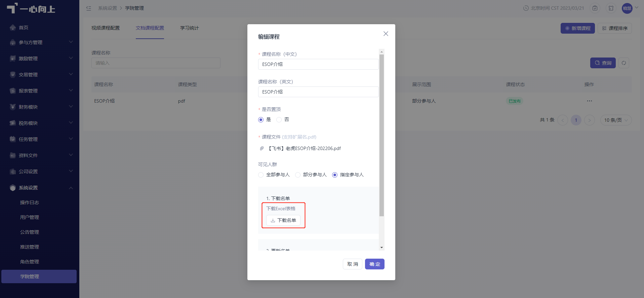This screenshot has height=298, width=644.
Task: Open 用户管理 in sidebar
Action: pyautogui.click(x=30, y=217)
